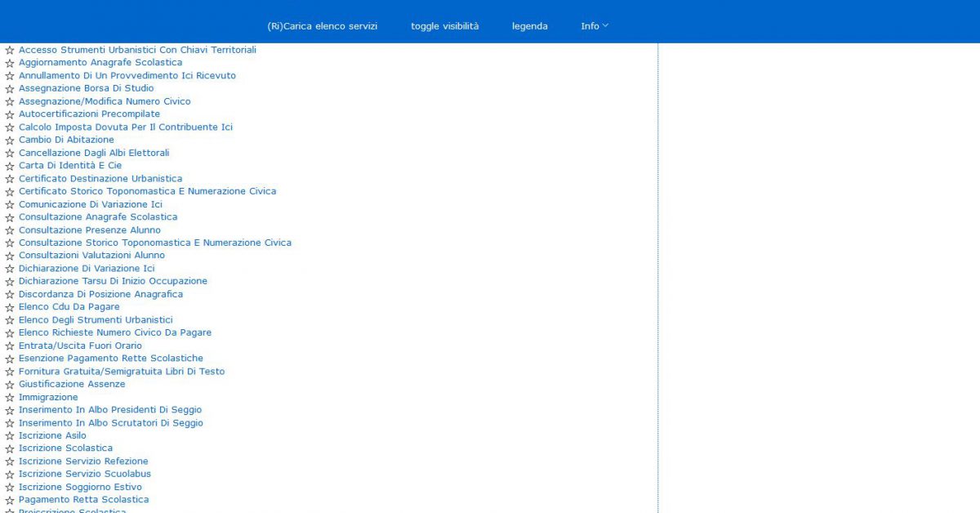980x513 pixels.
Task: Click star beside Certificato Storico Toponomastica
Action: (x=10, y=191)
